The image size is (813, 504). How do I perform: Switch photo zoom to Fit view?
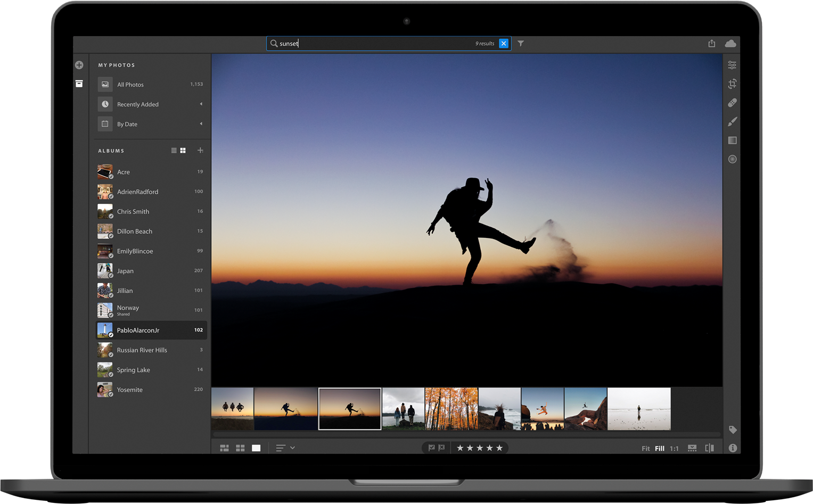click(645, 448)
